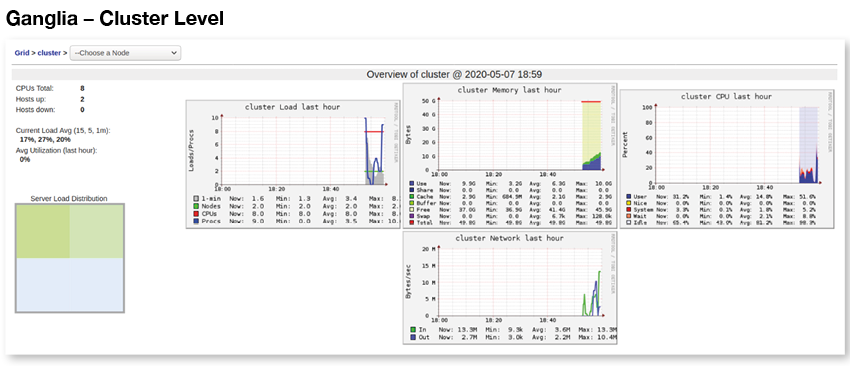Click the blue Out network legend swatch
This screenshot has width=850, height=366.
(413, 337)
